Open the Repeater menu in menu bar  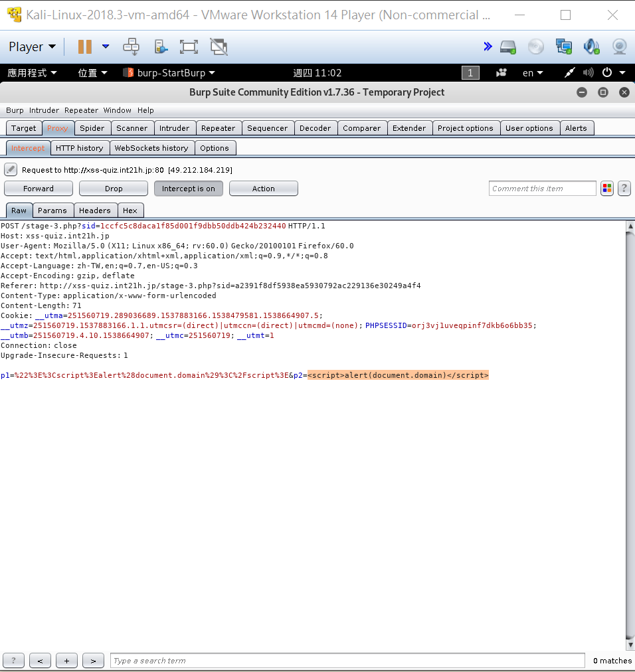coord(81,110)
